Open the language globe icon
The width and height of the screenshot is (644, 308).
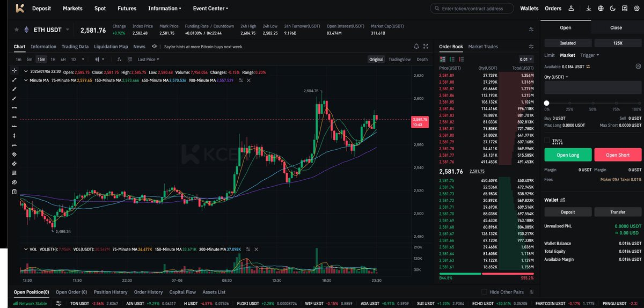[601, 9]
